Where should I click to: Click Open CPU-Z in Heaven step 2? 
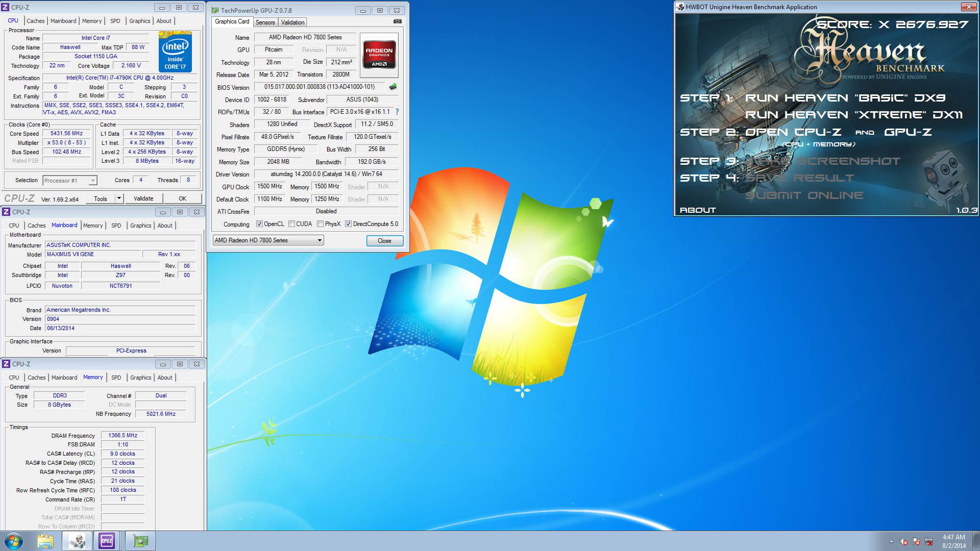pyautogui.click(x=793, y=132)
